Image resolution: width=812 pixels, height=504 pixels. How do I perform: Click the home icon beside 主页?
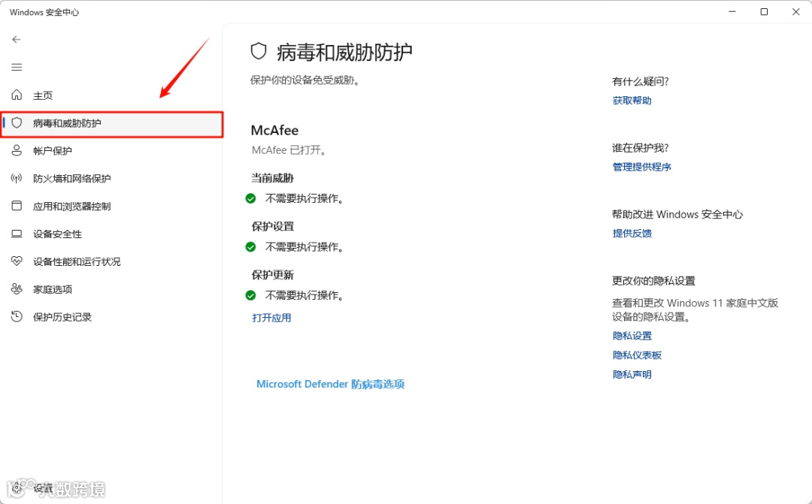[17, 95]
